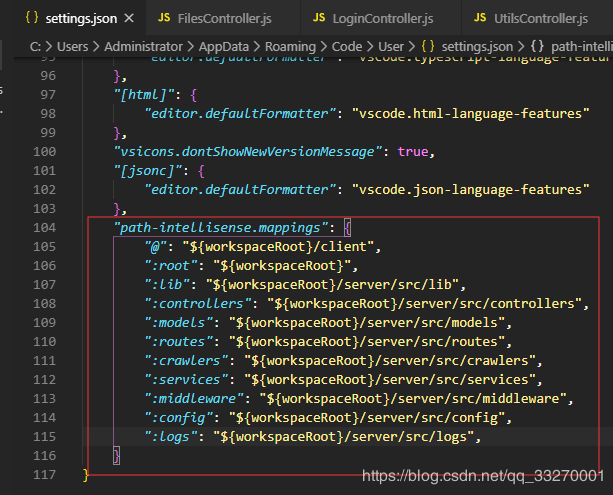Click the ":lib" mapping key
613x495 pixels.
pos(167,285)
